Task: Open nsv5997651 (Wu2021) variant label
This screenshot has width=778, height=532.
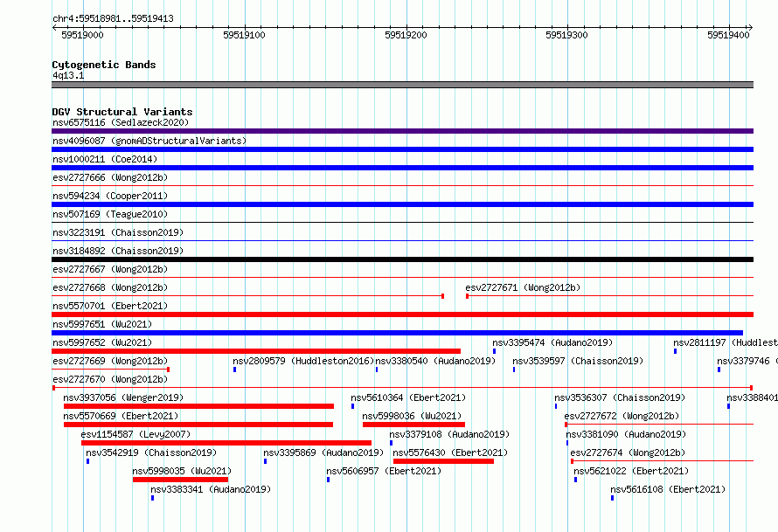Action: (x=102, y=324)
